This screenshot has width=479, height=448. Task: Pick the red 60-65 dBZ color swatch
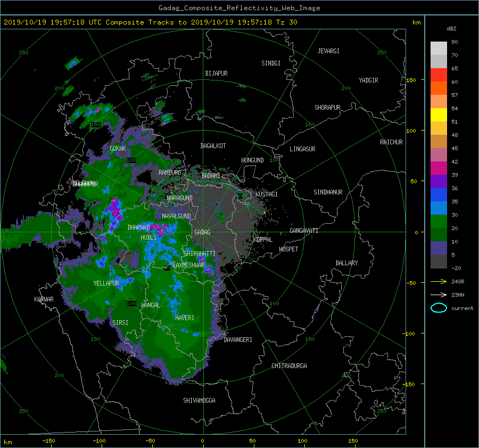[439, 75]
